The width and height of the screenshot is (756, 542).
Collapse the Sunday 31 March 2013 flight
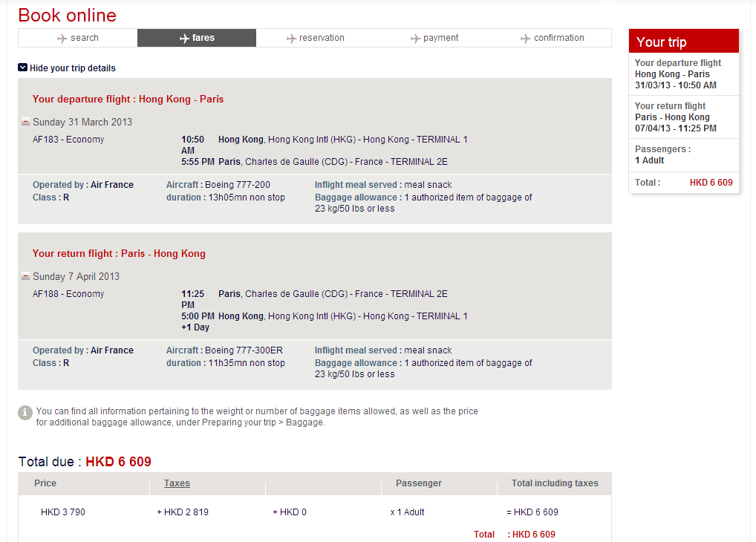(26, 123)
